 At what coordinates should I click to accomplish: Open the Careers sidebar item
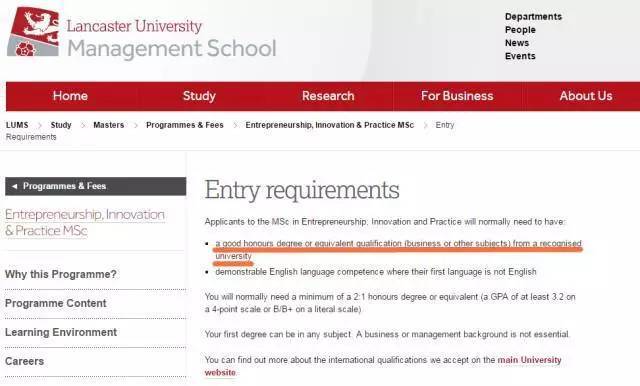click(24, 361)
